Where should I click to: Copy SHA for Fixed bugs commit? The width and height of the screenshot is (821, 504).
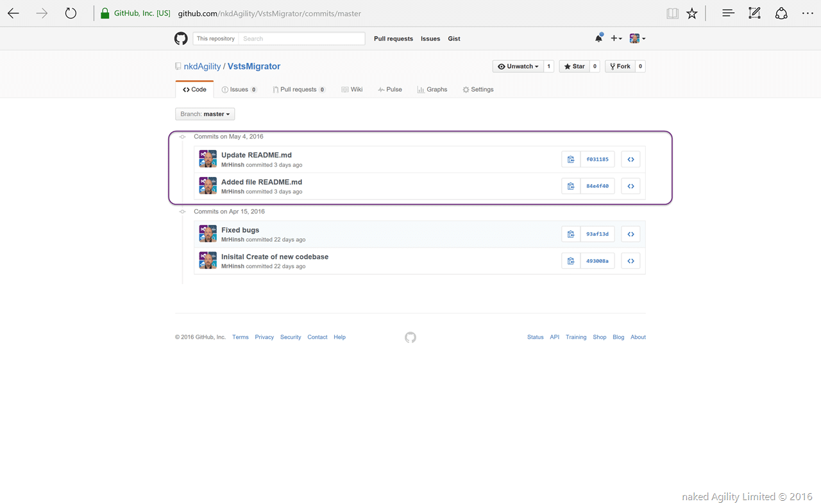(571, 234)
